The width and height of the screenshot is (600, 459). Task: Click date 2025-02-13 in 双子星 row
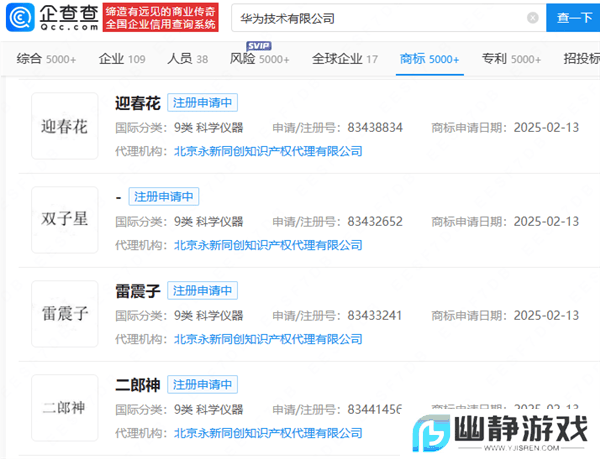546,221
